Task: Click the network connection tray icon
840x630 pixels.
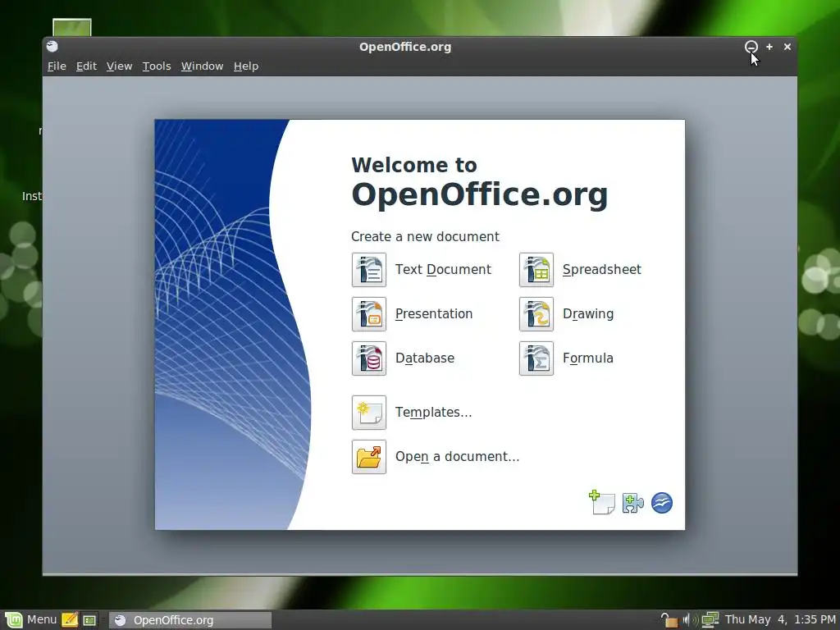Action: (x=710, y=620)
